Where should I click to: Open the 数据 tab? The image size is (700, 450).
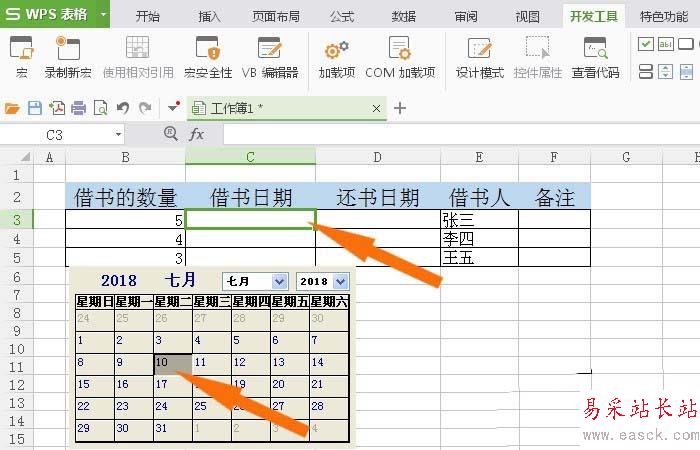[x=404, y=17]
